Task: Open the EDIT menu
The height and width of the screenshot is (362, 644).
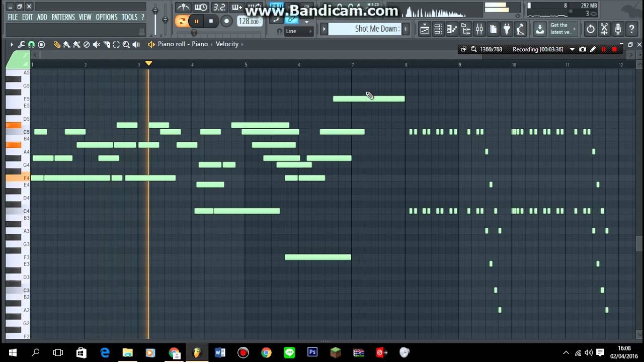Action: point(27,17)
